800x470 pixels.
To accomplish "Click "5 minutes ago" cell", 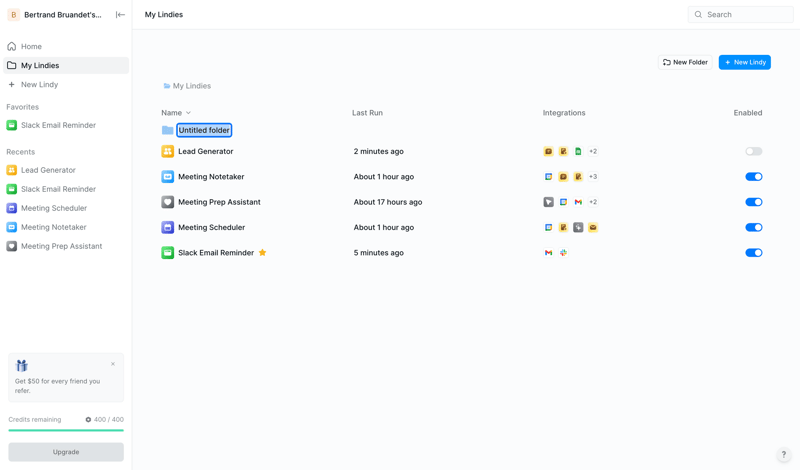I will pyautogui.click(x=379, y=253).
